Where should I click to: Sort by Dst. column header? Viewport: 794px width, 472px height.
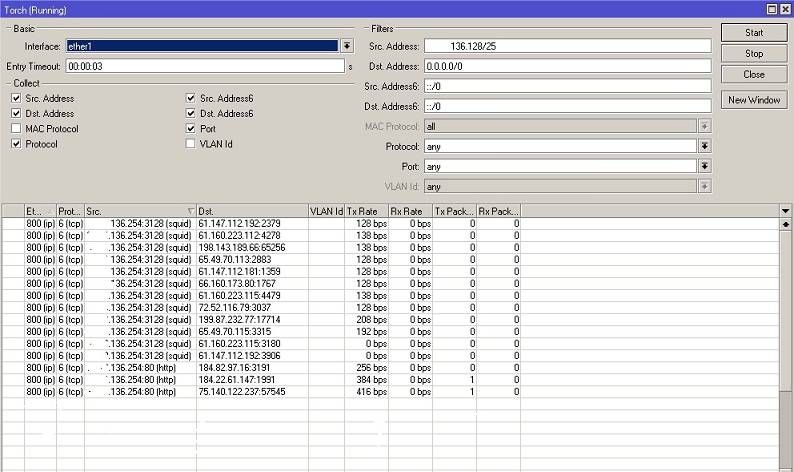point(250,211)
